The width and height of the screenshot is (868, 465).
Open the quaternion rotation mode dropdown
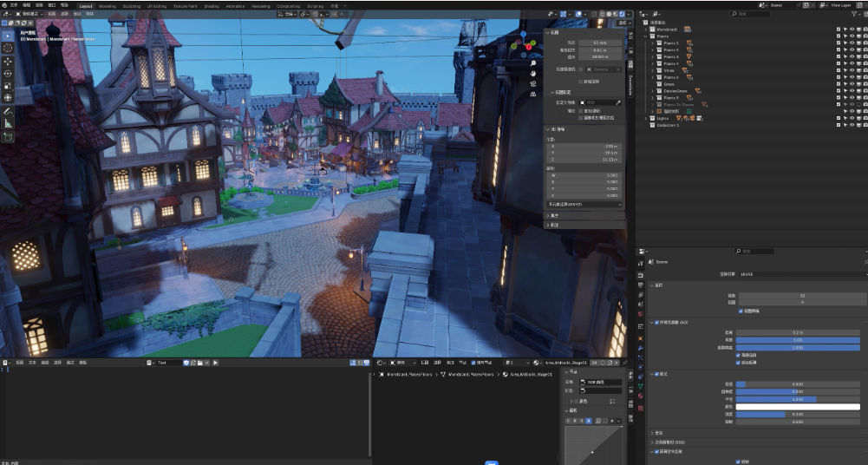tap(587, 204)
